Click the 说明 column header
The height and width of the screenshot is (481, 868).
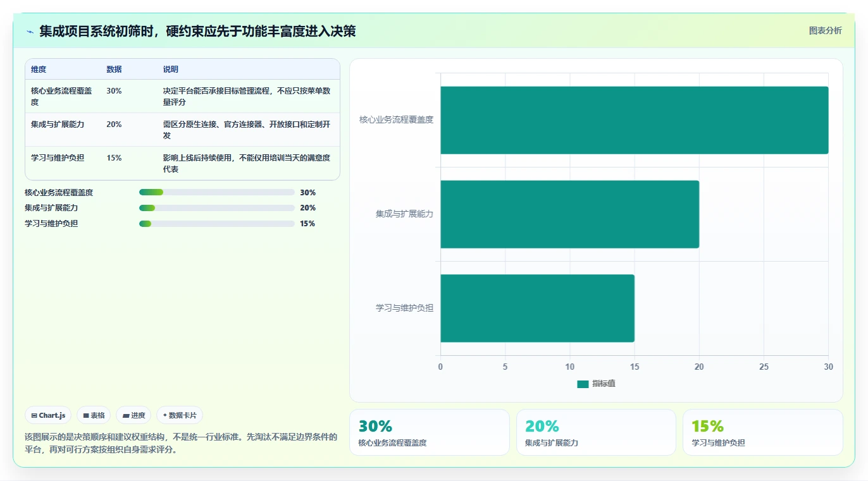pyautogui.click(x=171, y=70)
